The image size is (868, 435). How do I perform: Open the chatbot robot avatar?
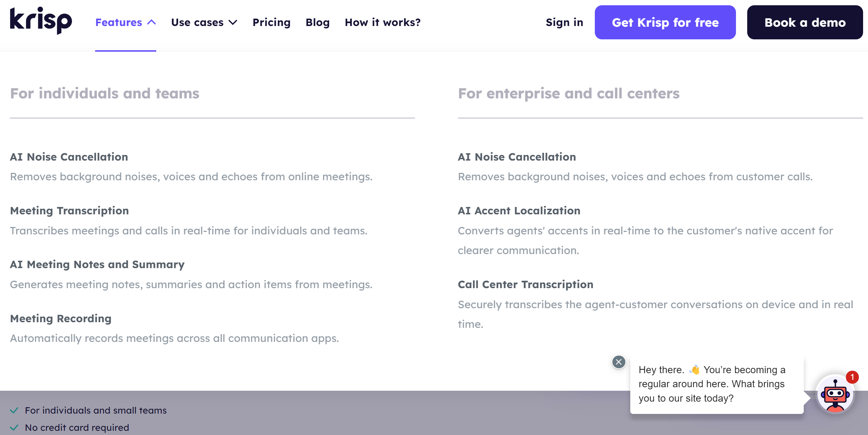(835, 395)
